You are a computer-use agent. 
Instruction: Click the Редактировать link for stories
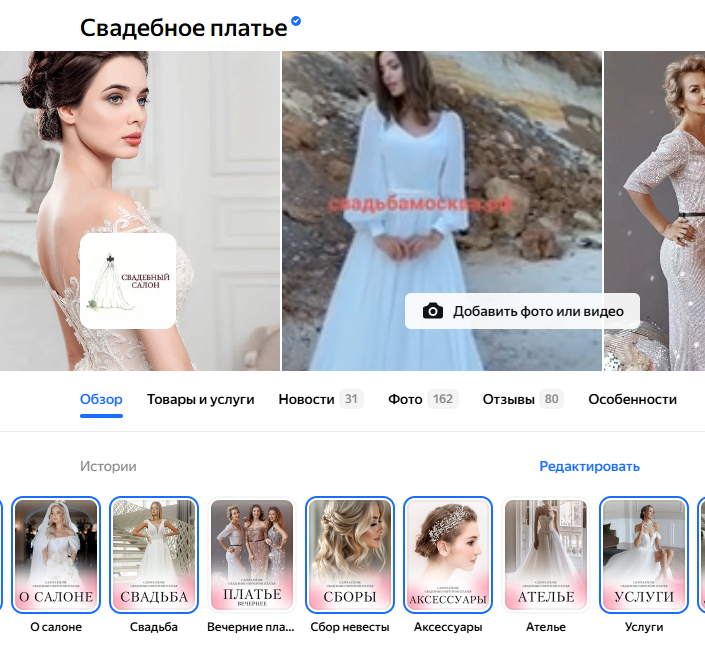coord(589,466)
